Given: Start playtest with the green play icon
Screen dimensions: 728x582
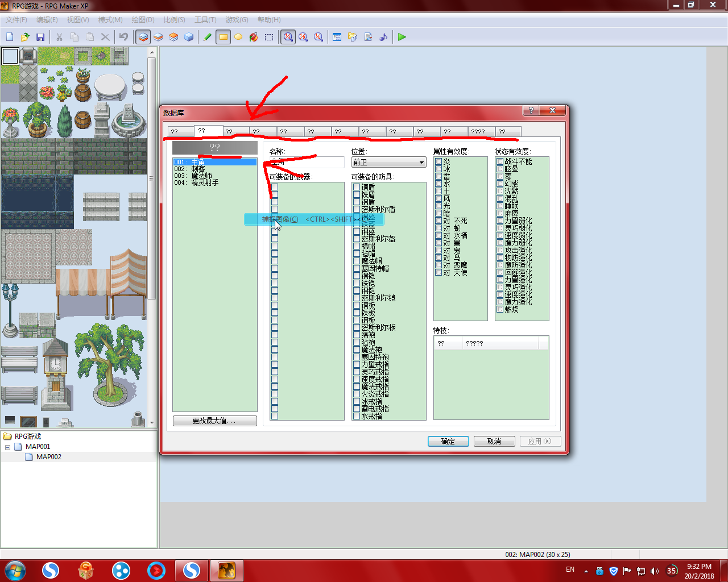Looking at the screenshot, I should (x=402, y=37).
